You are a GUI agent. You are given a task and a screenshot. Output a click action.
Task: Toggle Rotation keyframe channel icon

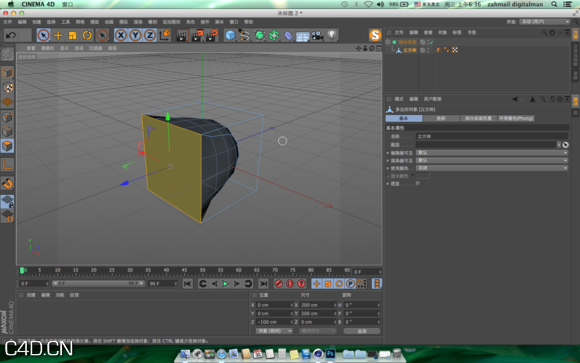pos(339,284)
